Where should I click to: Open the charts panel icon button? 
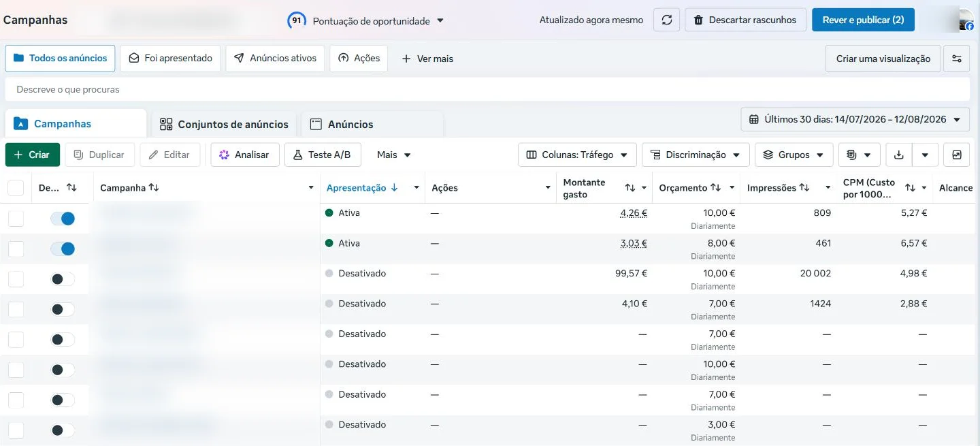tap(957, 155)
